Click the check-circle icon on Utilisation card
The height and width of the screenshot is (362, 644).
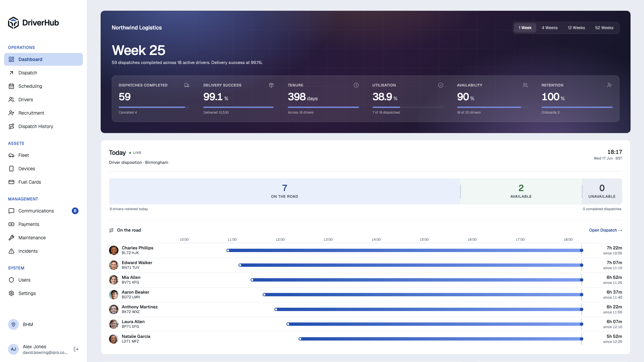tap(441, 85)
